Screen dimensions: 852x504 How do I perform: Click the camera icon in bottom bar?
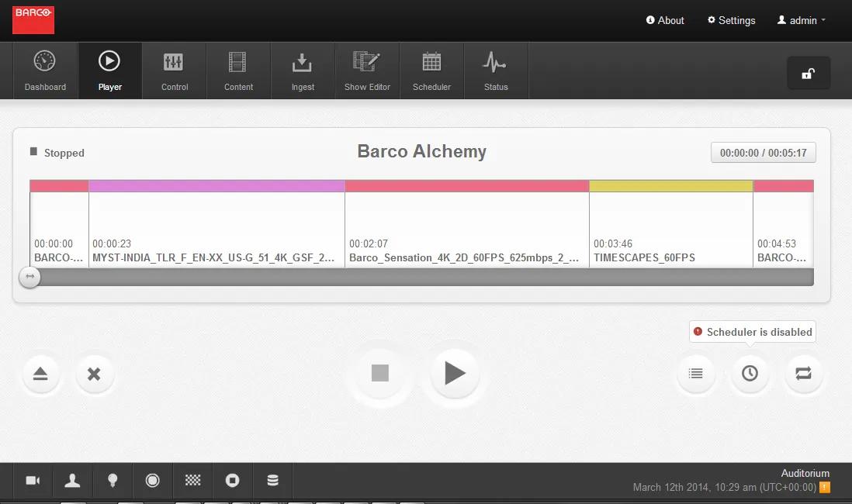pos(33,481)
